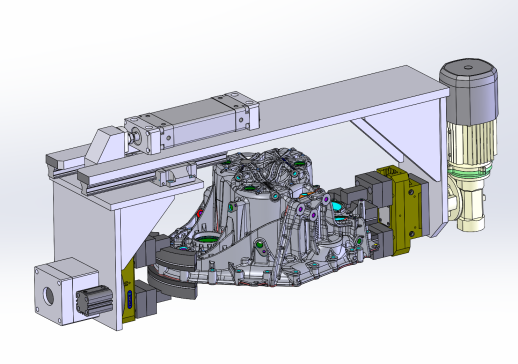Select the compact dark cylinder beside bearing block

(94, 300)
